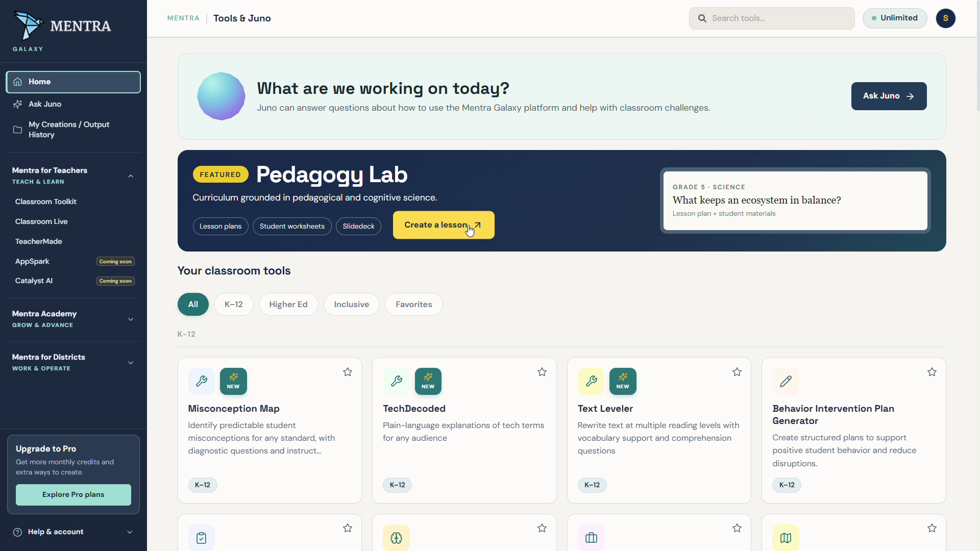980x551 pixels.
Task: Open Classroom Toolkit link
Action: point(46,202)
